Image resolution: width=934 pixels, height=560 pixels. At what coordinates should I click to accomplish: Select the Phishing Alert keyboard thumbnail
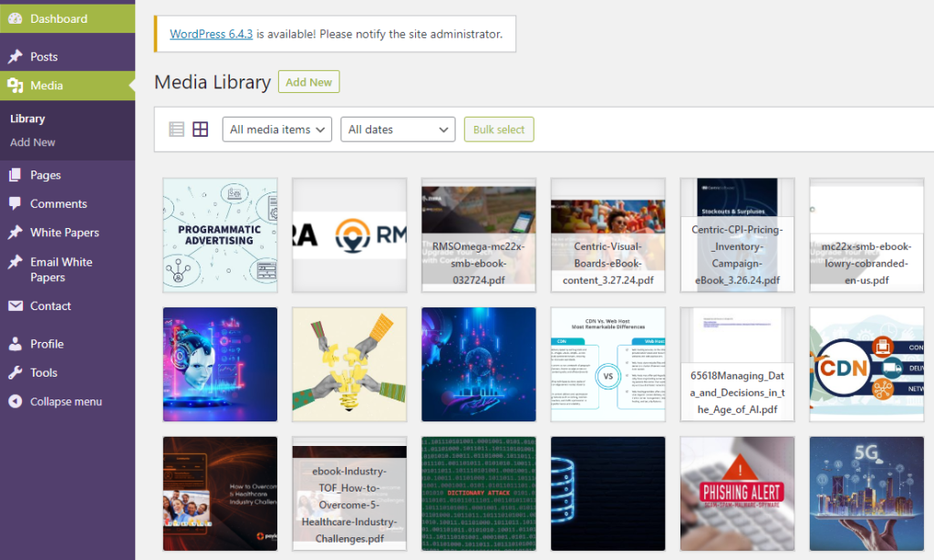(x=737, y=493)
